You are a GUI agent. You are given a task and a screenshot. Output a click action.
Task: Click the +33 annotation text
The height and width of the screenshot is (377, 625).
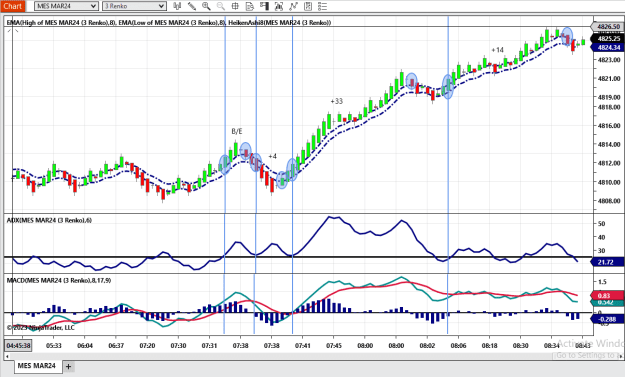pyautogui.click(x=336, y=101)
